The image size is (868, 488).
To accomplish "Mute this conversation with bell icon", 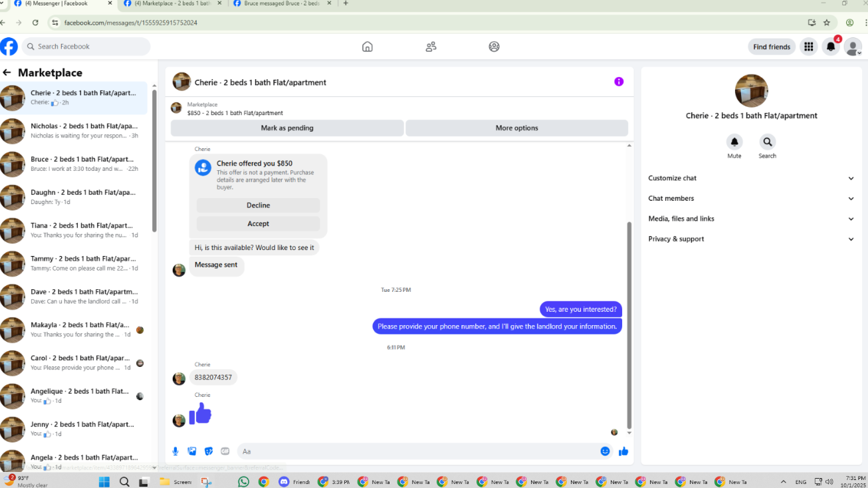I will click(734, 142).
